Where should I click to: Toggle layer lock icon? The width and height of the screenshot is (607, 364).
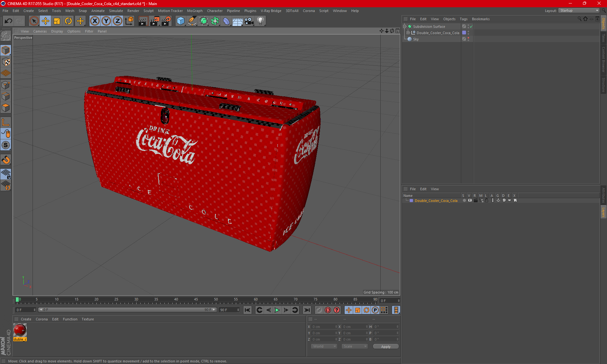coord(487,200)
